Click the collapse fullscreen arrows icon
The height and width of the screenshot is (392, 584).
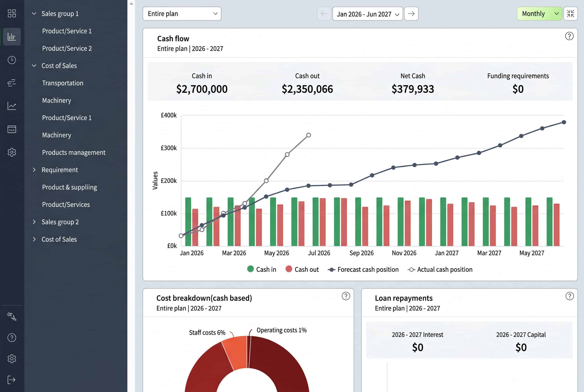(x=571, y=13)
